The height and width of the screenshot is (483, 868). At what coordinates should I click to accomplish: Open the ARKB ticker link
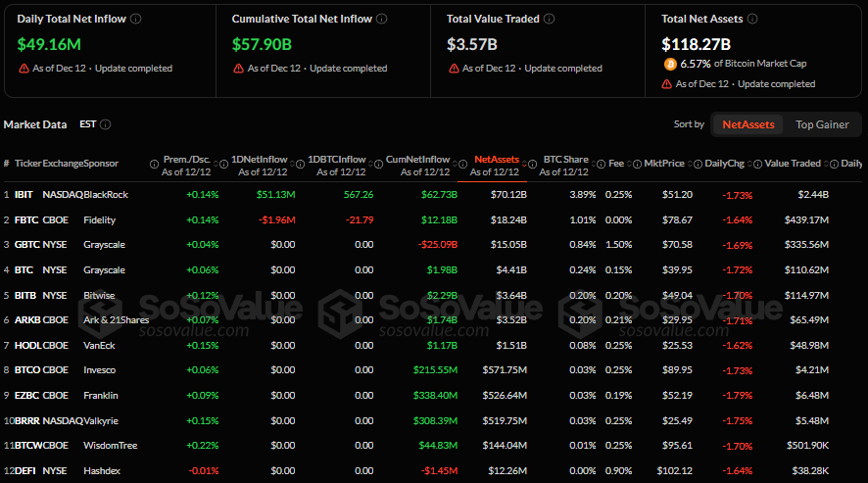coord(27,320)
